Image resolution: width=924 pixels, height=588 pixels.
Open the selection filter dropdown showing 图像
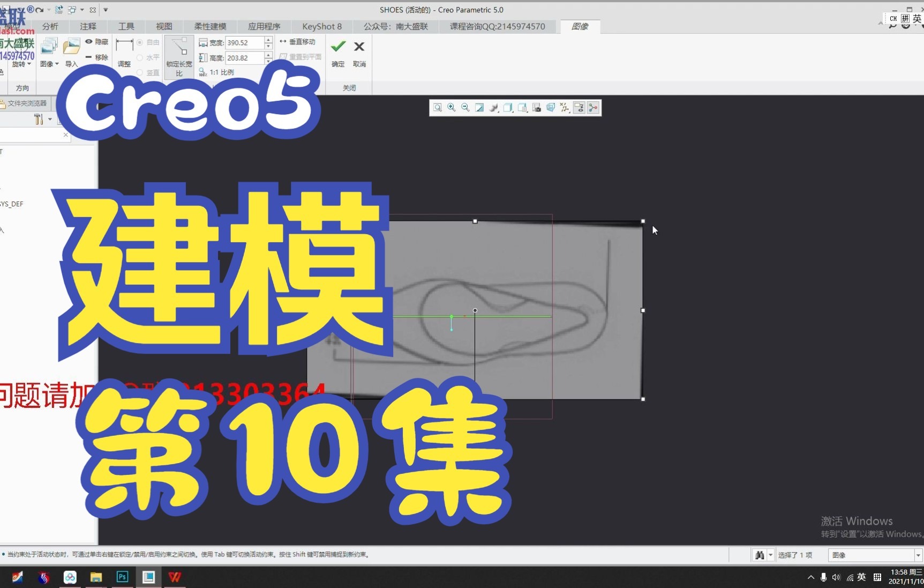(917, 555)
